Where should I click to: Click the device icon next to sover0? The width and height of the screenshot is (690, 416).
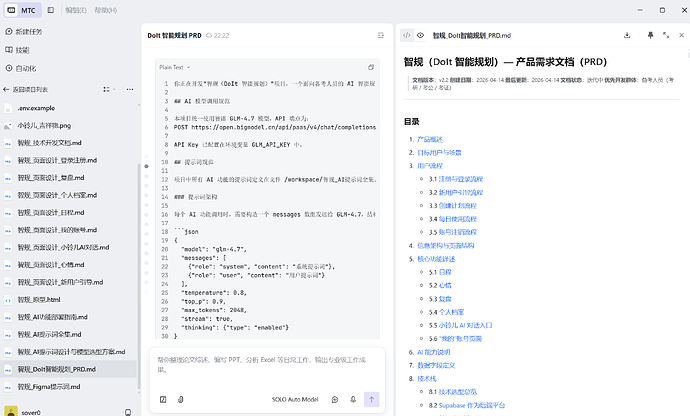[x=128, y=412]
